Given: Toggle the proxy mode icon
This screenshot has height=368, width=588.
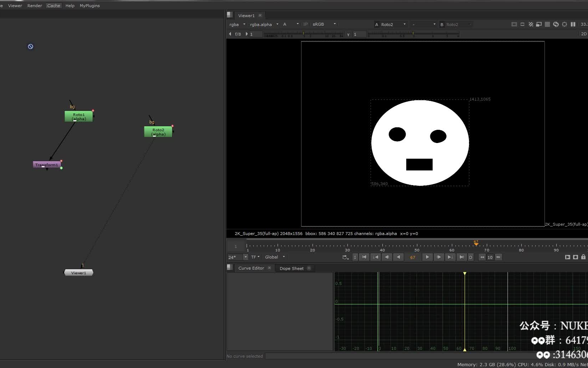Looking at the screenshot, I should click(x=539, y=24).
